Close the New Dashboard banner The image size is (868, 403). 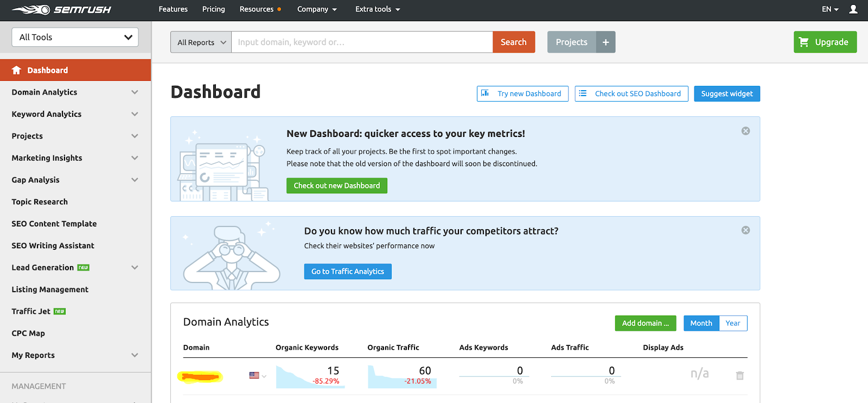tap(746, 131)
